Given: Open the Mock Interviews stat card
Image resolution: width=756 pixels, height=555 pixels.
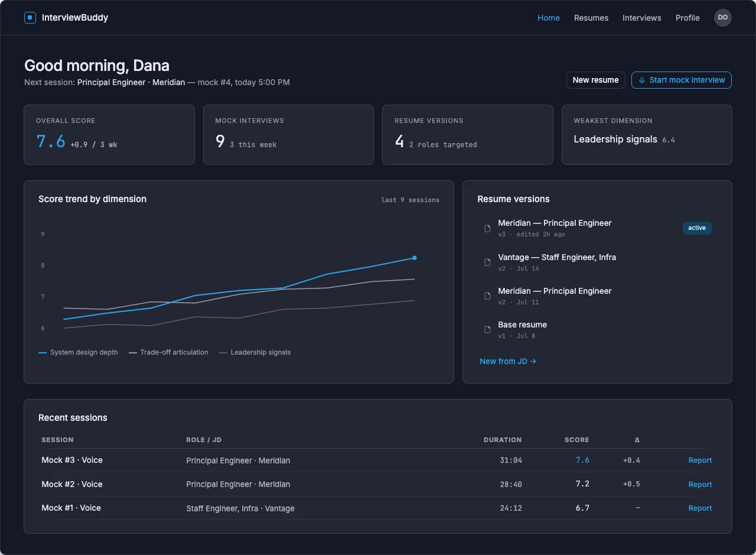Looking at the screenshot, I should 288,135.
